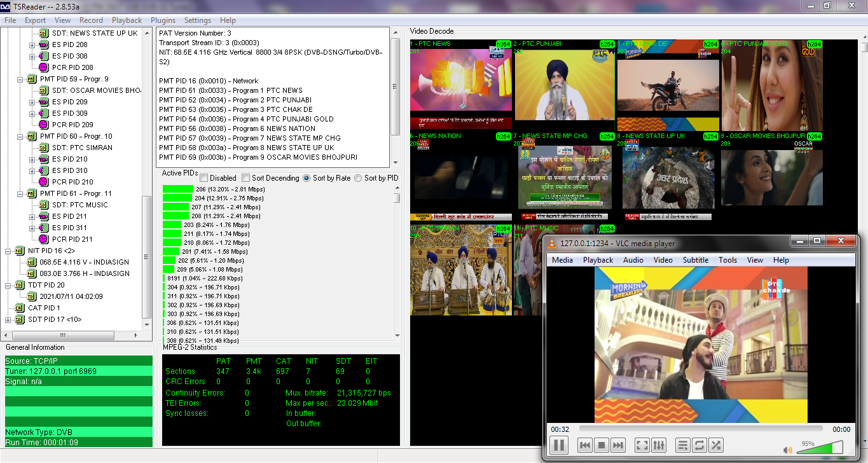868x463 pixels.
Task: Expand the ES PID 310 node
Action: click(32, 170)
